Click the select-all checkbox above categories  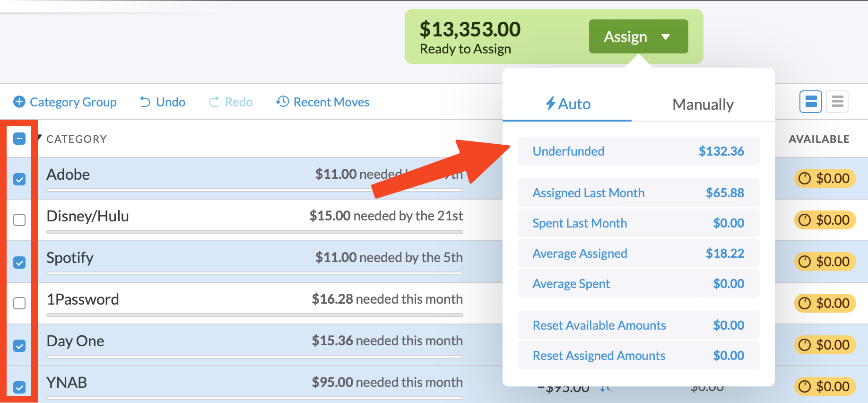click(19, 139)
